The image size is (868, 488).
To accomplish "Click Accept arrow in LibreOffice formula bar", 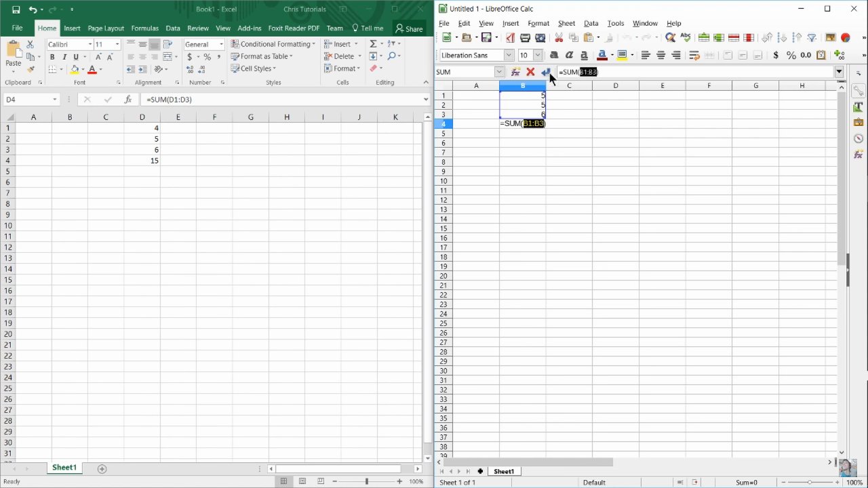I will [x=545, y=72].
